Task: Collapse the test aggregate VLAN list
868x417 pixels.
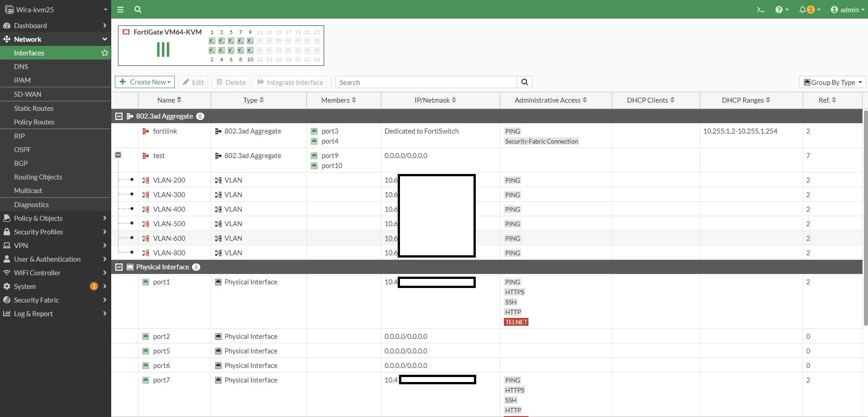Action: (118, 155)
